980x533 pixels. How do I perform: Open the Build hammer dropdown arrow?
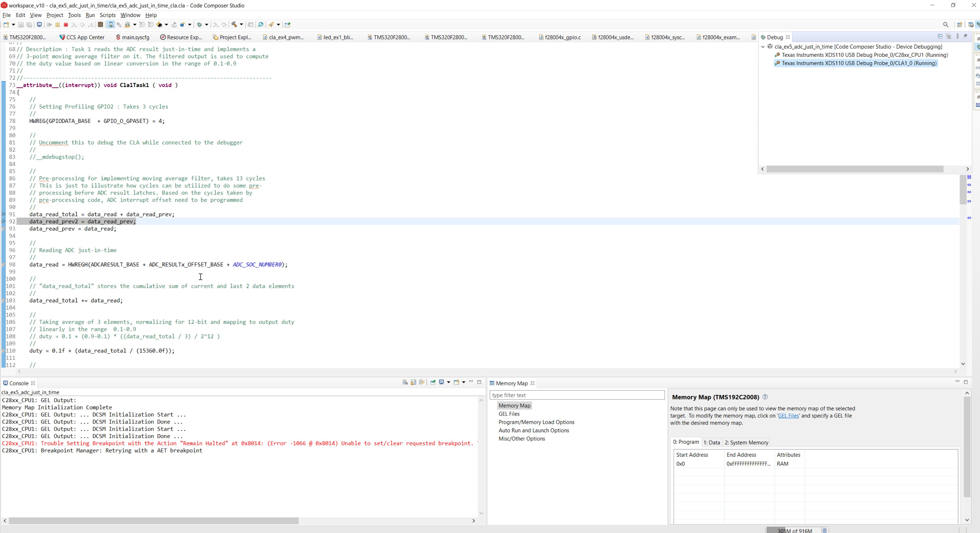pos(242,25)
